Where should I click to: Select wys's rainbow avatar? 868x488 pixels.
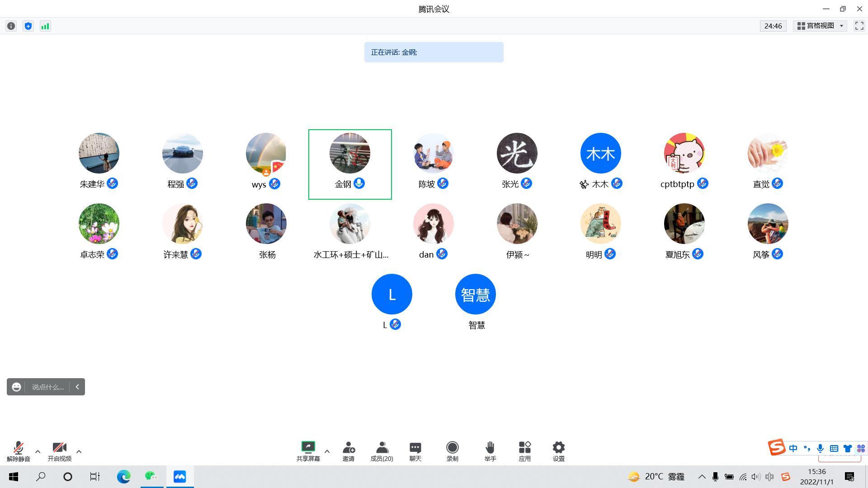click(266, 153)
